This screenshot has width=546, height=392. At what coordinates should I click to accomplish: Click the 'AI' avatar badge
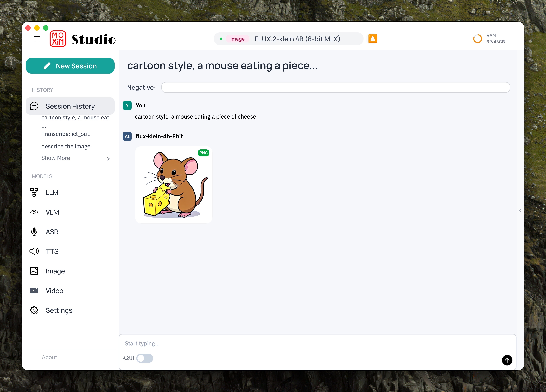pyautogui.click(x=127, y=136)
